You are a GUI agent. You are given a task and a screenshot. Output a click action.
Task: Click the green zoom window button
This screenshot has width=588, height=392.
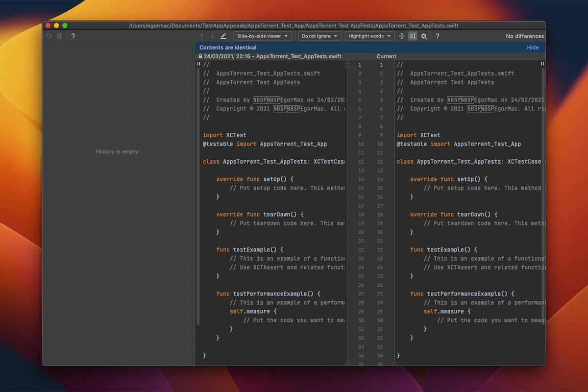click(x=65, y=25)
